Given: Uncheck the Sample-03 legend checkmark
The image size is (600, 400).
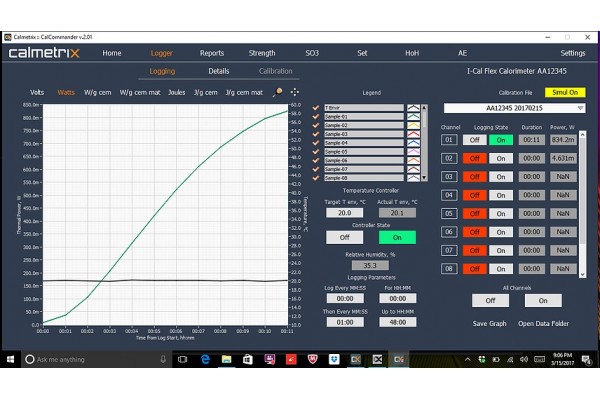Looking at the screenshot, I should (316, 134).
